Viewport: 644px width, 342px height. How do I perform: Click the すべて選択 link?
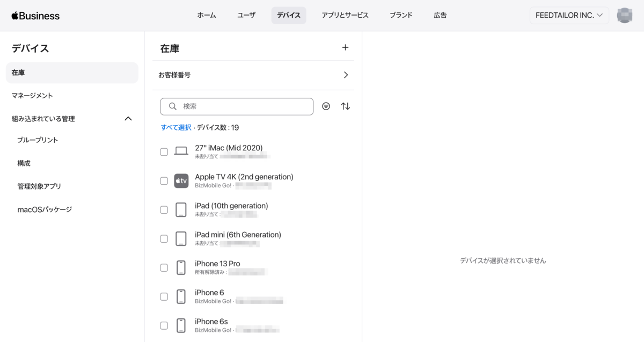click(176, 128)
